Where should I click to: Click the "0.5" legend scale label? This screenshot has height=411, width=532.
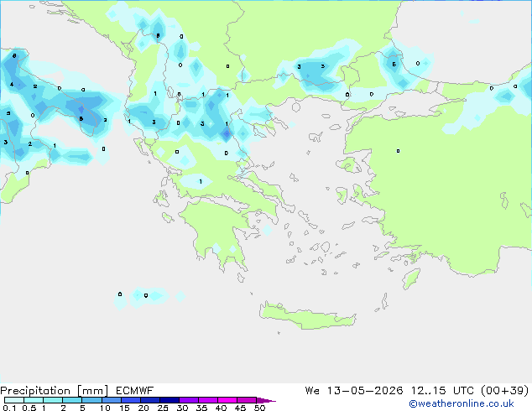click(x=29, y=408)
